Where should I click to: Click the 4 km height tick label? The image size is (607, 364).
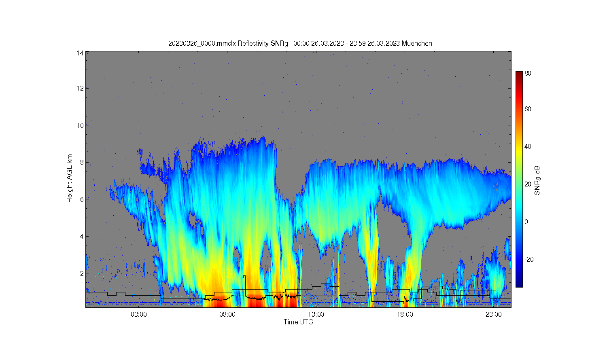(82, 236)
